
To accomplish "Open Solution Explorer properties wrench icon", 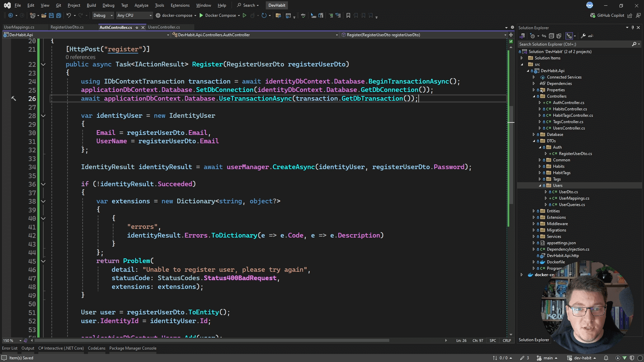I will 583,36.
